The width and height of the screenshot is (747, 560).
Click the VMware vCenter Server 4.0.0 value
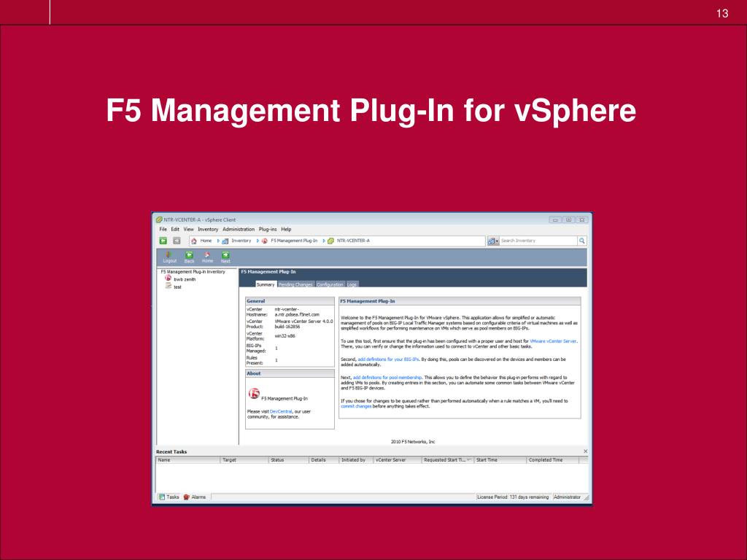tap(303, 324)
